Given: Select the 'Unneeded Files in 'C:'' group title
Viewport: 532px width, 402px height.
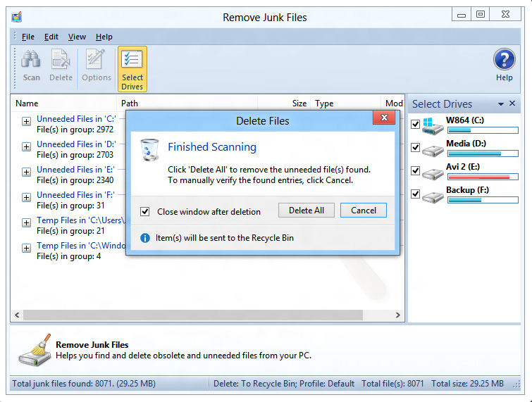Looking at the screenshot, I should [x=76, y=119].
